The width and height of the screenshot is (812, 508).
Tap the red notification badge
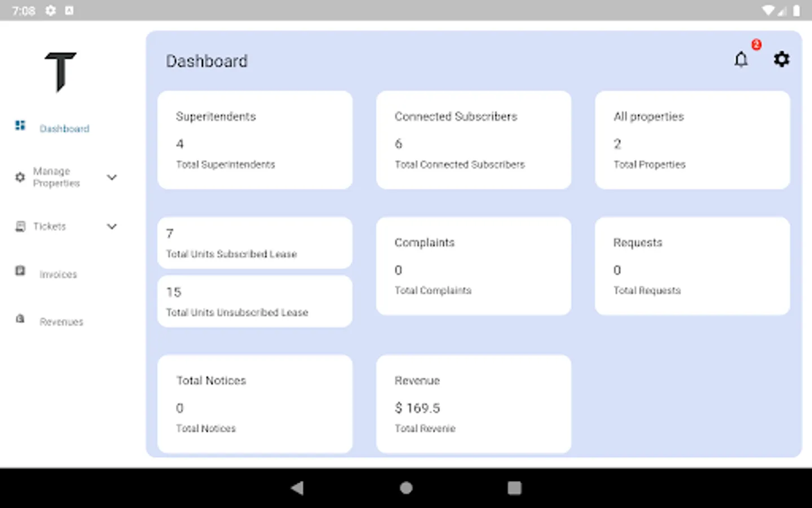757,45
